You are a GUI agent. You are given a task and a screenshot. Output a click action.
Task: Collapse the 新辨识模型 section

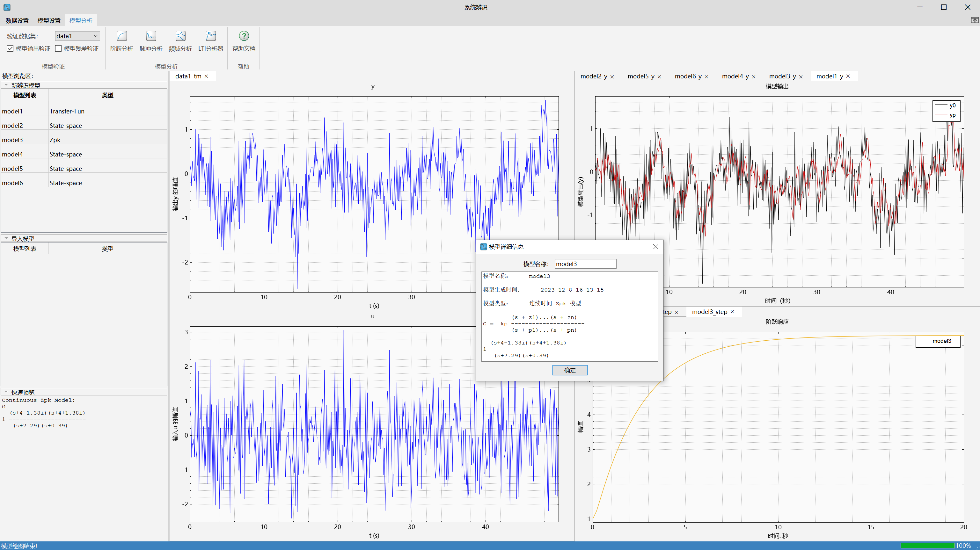click(x=6, y=85)
